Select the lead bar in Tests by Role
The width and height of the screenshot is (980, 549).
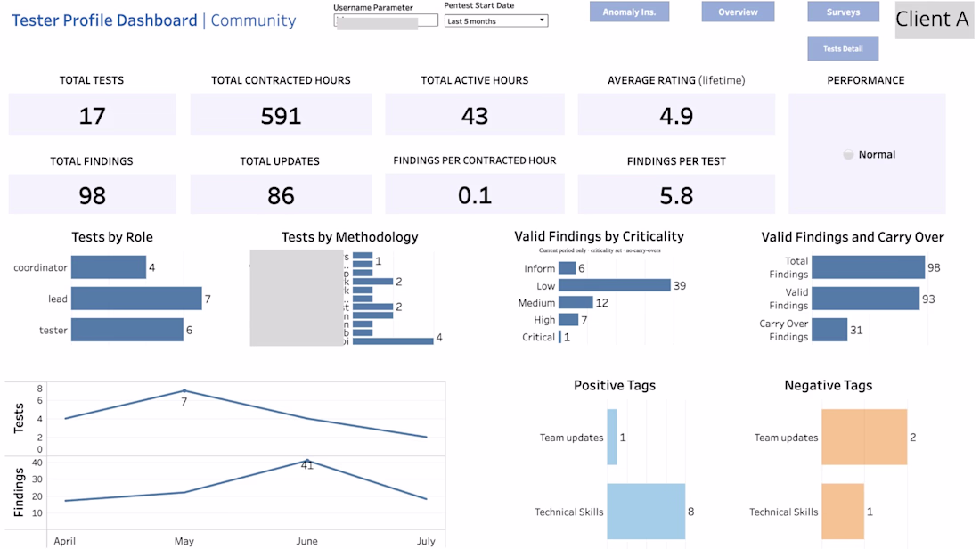136,299
